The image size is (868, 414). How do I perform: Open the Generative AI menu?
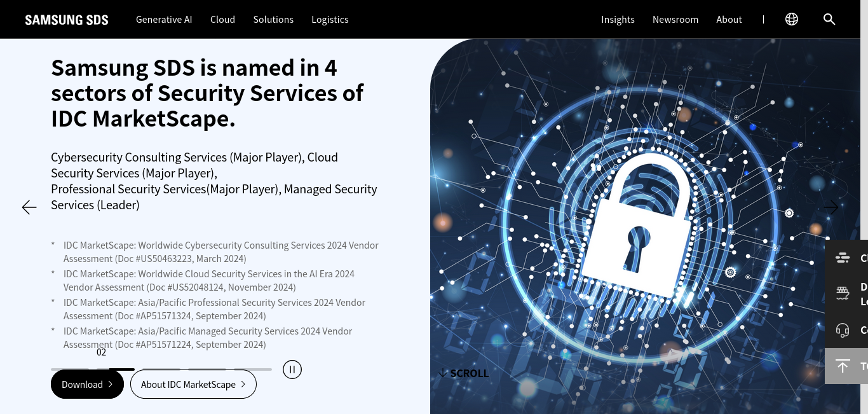coord(164,20)
